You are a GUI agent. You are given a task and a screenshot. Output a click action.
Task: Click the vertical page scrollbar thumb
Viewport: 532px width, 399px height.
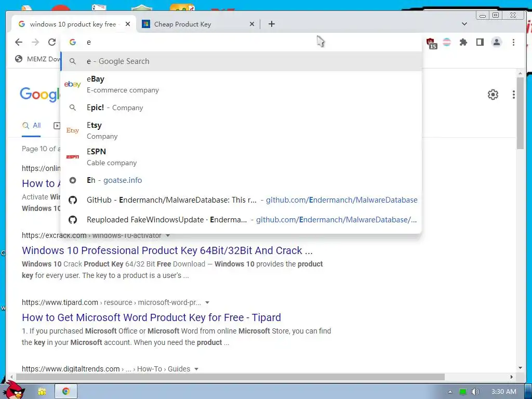coord(521,113)
